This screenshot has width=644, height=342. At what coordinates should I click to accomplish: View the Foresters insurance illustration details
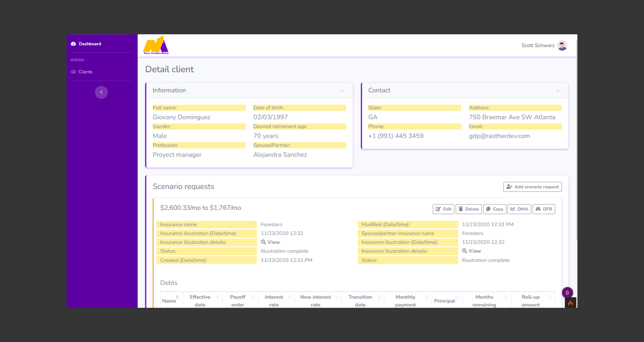[270, 242]
